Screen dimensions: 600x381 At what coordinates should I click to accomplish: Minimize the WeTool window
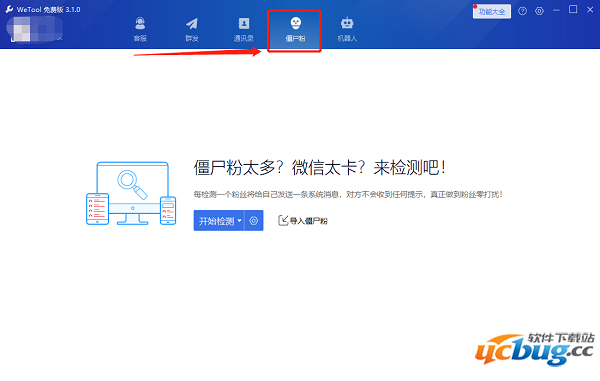556,11
